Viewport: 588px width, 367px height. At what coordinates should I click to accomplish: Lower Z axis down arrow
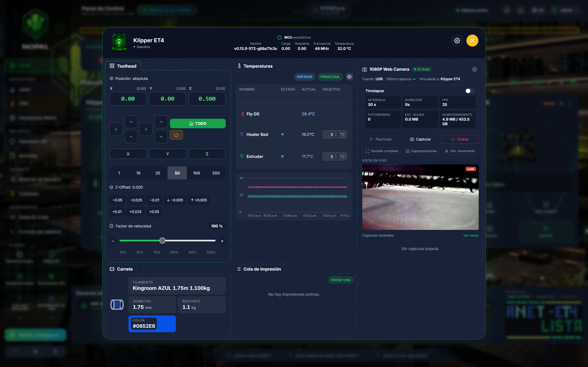[161, 137]
